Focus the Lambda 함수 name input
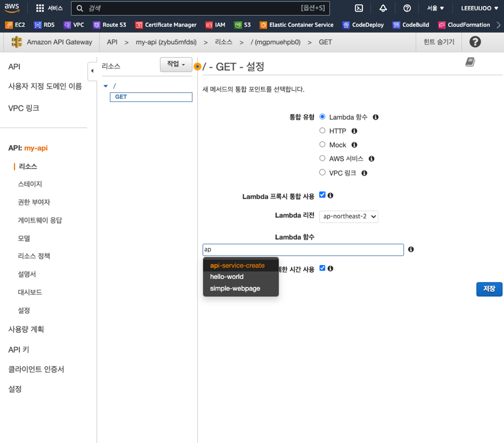The image size is (504, 443). (303, 250)
